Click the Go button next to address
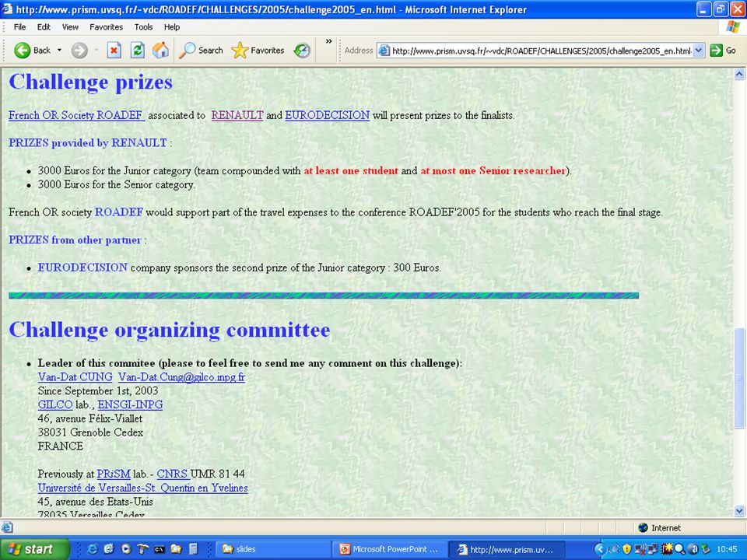Image resolution: width=747 pixels, height=560 pixels. (x=723, y=50)
